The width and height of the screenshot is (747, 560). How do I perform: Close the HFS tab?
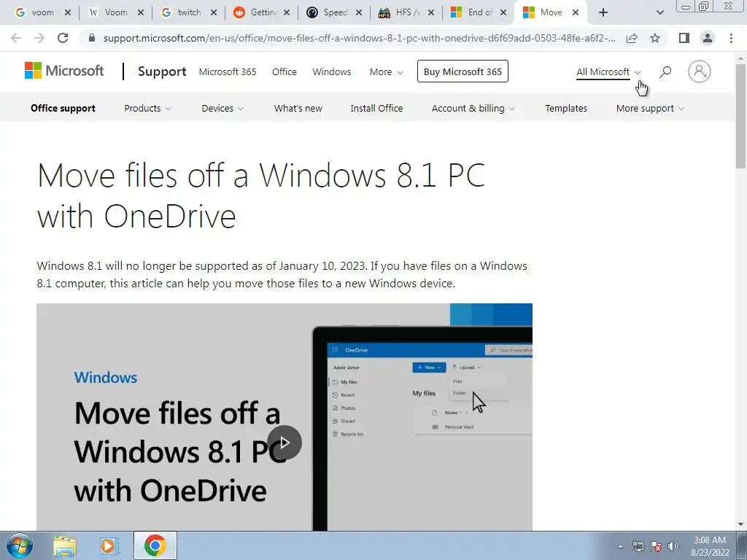tap(430, 13)
